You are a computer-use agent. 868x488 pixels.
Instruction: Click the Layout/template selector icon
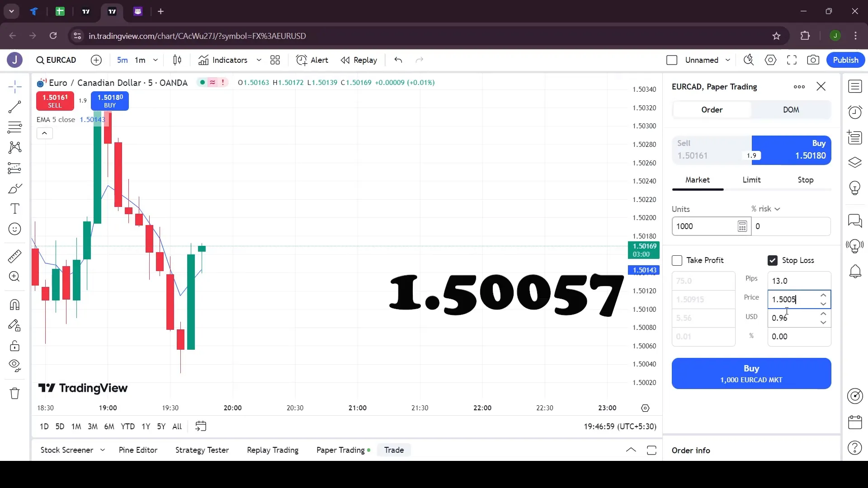coord(274,60)
